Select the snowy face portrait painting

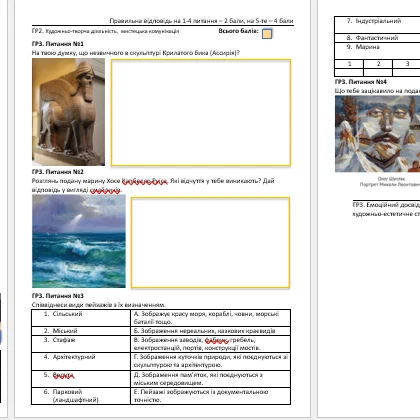point(377,134)
